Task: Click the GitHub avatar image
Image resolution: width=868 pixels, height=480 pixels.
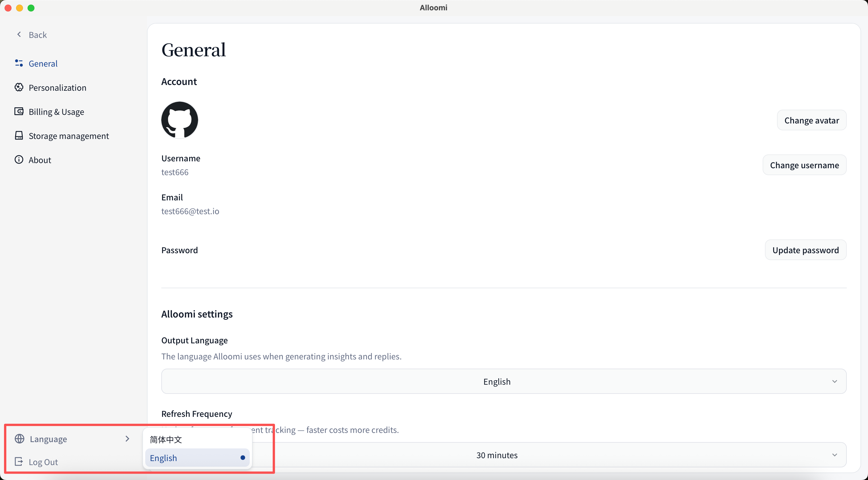Action: tap(180, 120)
